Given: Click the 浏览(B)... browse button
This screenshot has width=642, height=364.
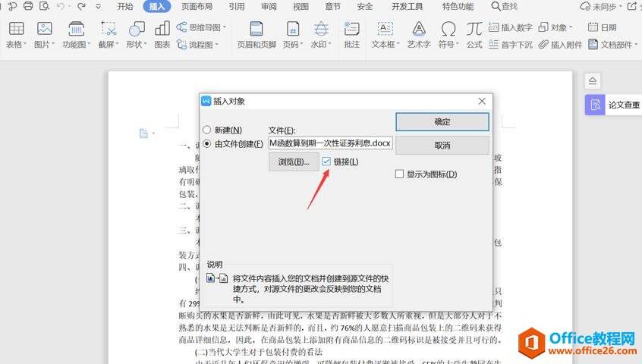Looking at the screenshot, I should coord(294,162).
